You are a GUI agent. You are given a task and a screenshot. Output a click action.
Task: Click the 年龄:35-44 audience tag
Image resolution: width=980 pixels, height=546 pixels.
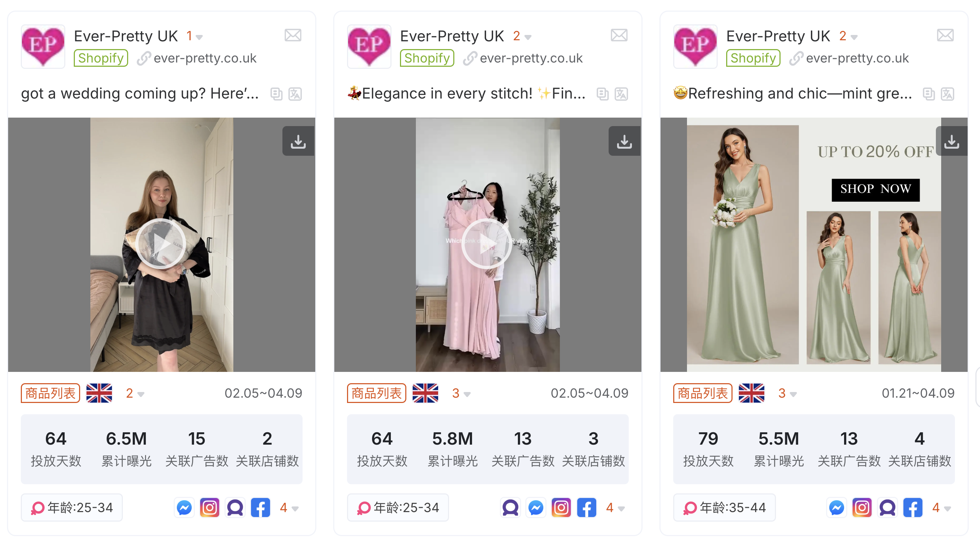[x=724, y=508]
